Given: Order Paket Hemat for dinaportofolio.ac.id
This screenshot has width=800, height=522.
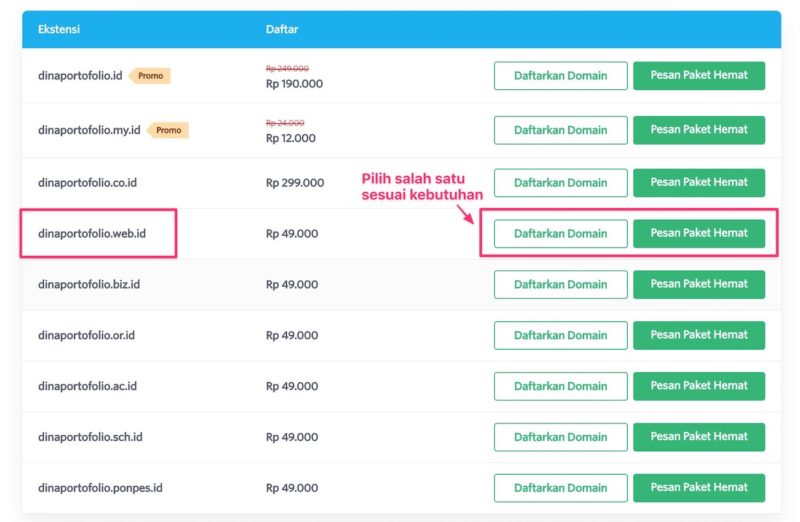Looking at the screenshot, I should point(698,386).
